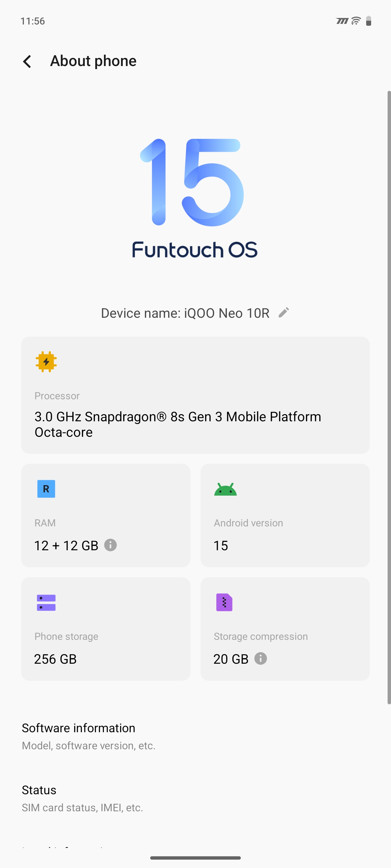Tap the battery icon in status bar
The height and width of the screenshot is (868, 391).
click(368, 21)
